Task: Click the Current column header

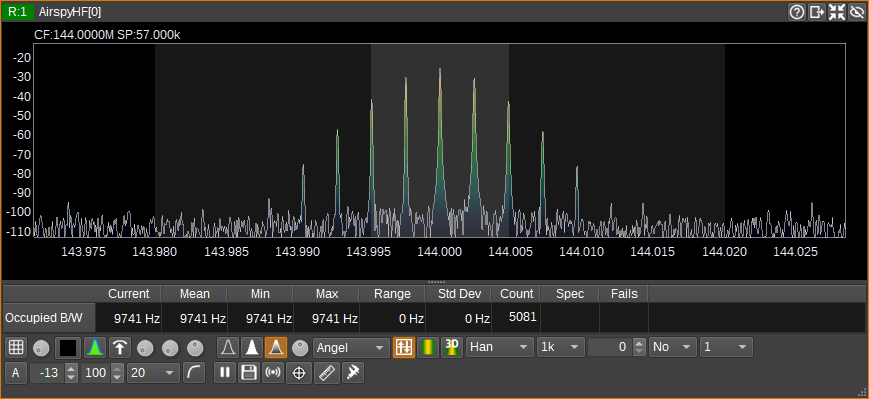Action: click(128, 294)
